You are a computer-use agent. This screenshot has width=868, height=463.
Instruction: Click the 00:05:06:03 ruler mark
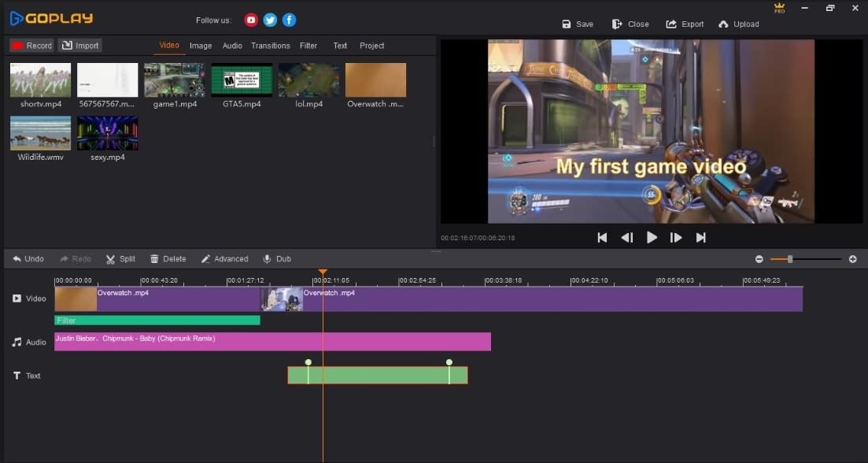[x=675, y=281]
